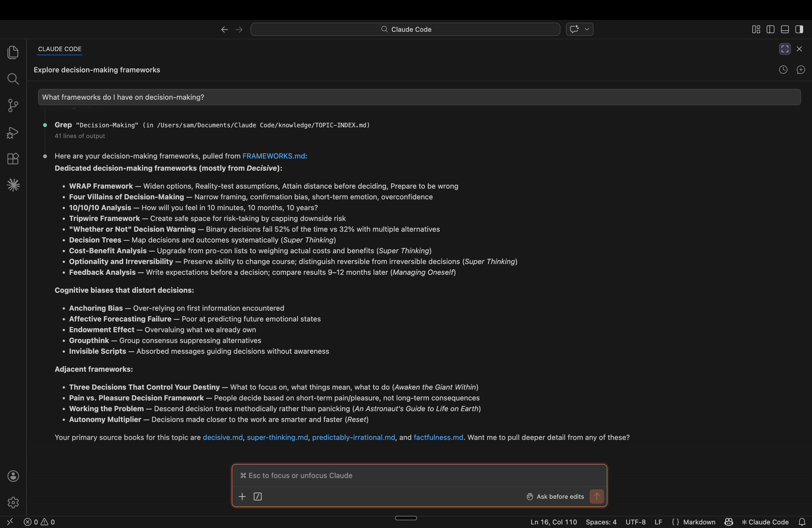Select the CLAUDE CODE panel tab
The image size is (812, 528).
click(x=60, y=49)
